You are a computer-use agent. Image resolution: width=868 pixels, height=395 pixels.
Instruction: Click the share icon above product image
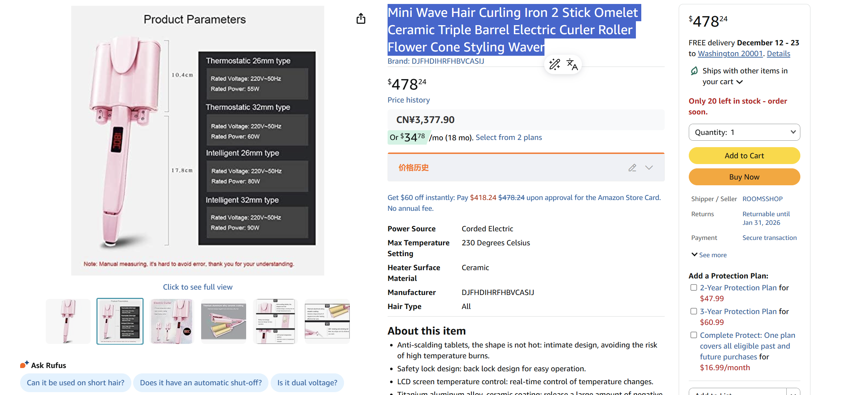point(361,19)
